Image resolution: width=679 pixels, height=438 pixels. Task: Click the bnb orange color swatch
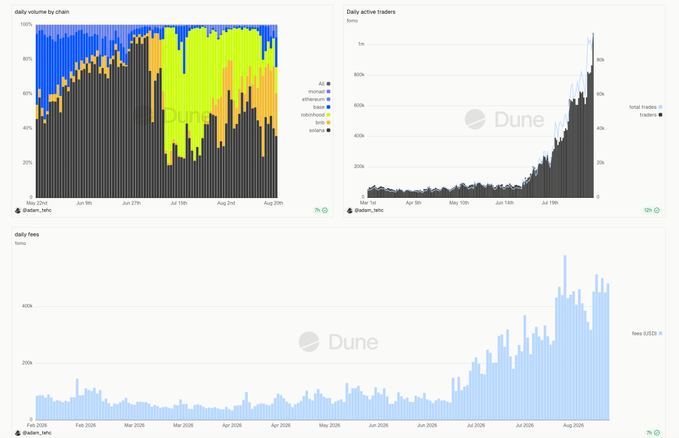click(329, 123)
